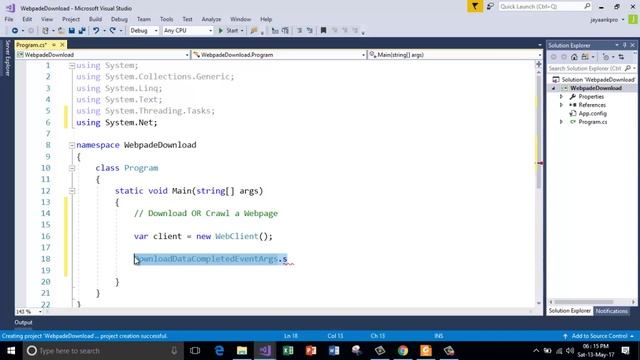The width and height of the screenshot is (640, 360).
Task: Click the Sync with Active Document icon
Action: tap(621, 57)
